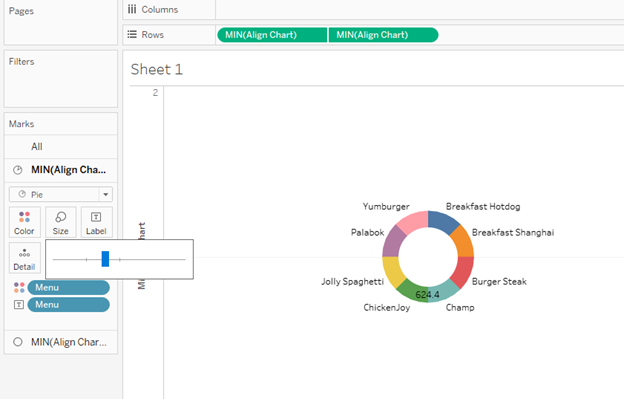This screenshot has width=624, height=399.
Task: Click label icon beside second Menu pill
Action: pos(19,305)
